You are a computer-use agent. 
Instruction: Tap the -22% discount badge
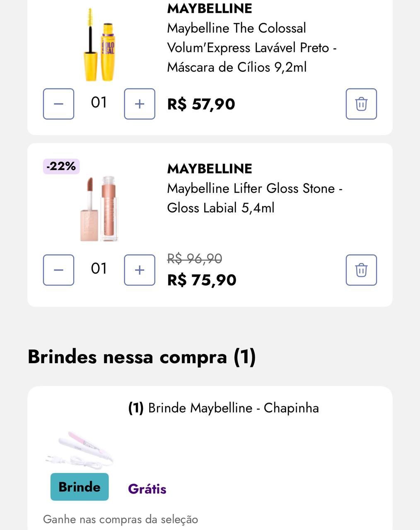[61, 166]
